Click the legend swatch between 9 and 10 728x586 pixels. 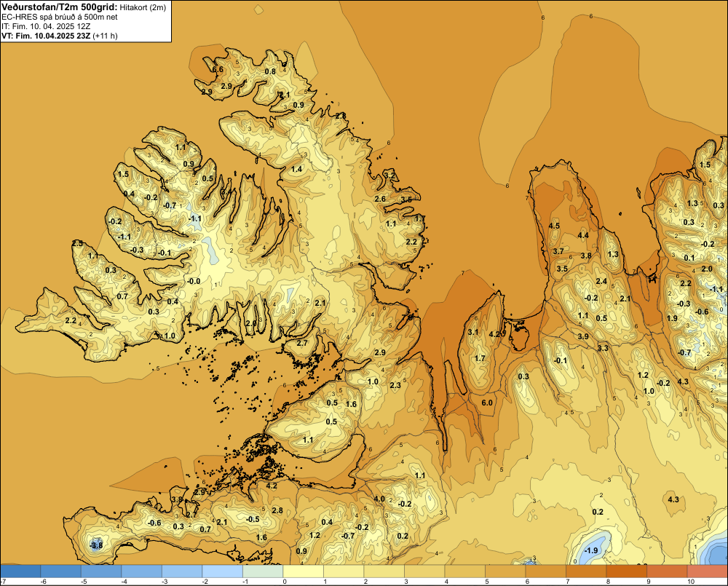click(x=667, y=571)
